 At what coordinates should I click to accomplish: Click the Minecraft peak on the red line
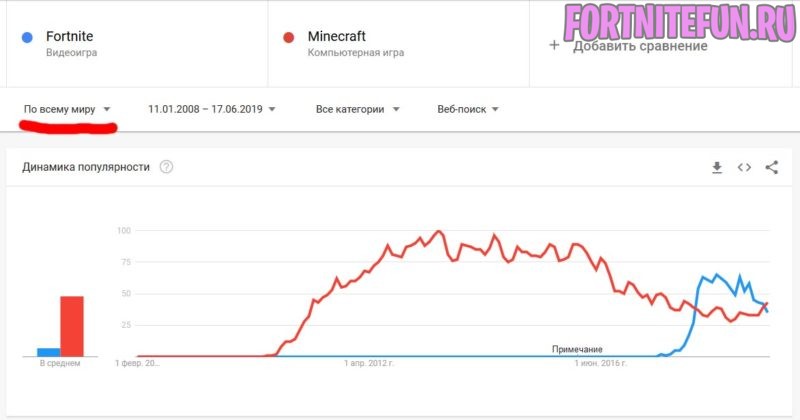pos(439,232)
